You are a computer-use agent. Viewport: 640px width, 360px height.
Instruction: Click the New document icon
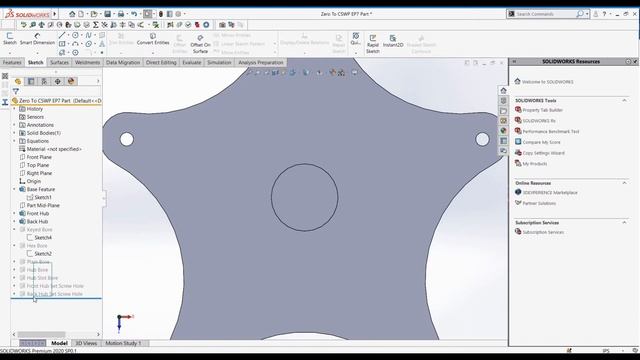coord(81,14)
